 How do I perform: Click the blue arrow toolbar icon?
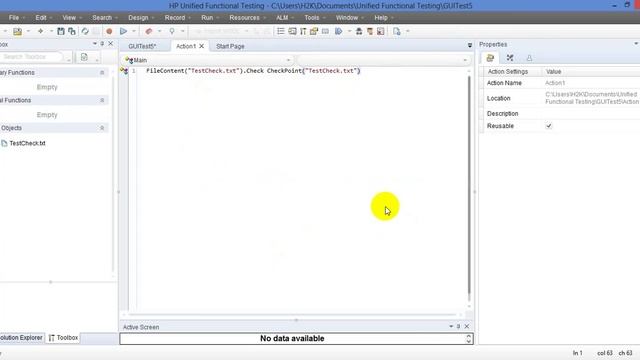point(338,31)
